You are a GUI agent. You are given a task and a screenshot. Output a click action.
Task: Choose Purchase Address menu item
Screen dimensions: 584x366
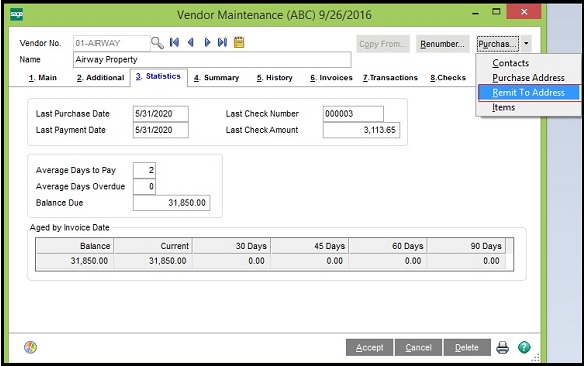pos(528,77)
